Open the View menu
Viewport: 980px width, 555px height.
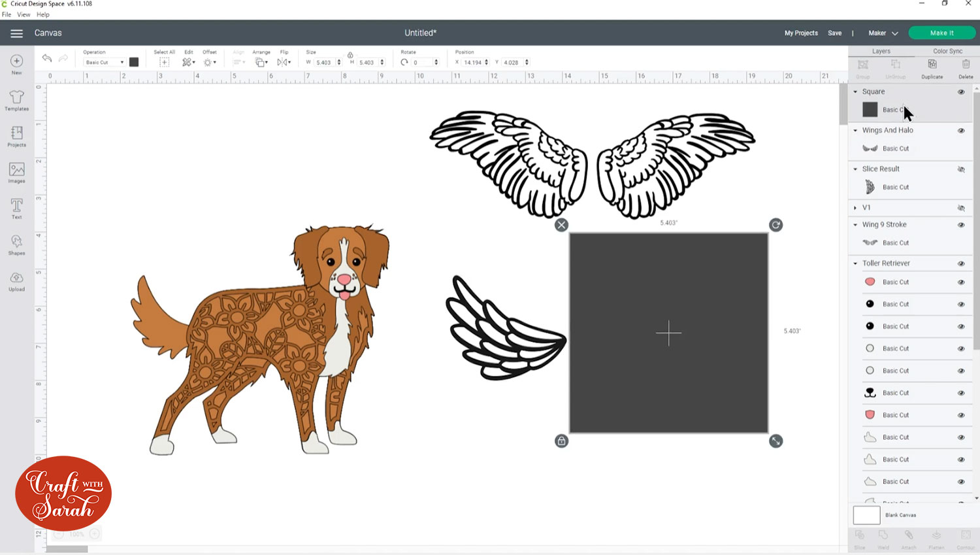click(x=24, y=14)
